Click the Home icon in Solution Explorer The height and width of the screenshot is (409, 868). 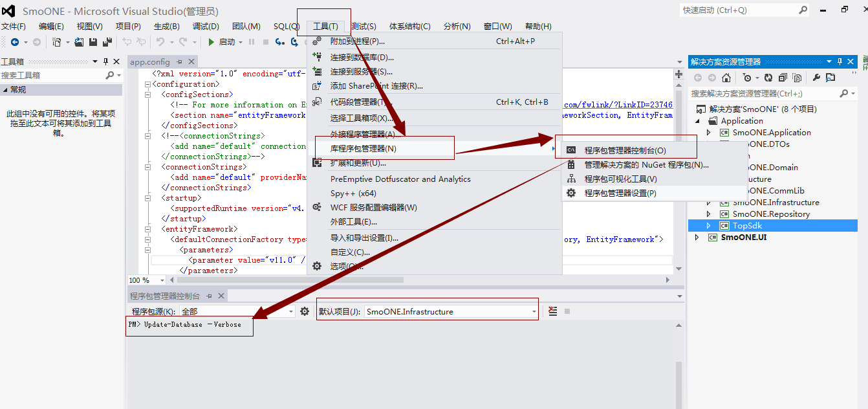pyautogui.click(x=726, y=78)
